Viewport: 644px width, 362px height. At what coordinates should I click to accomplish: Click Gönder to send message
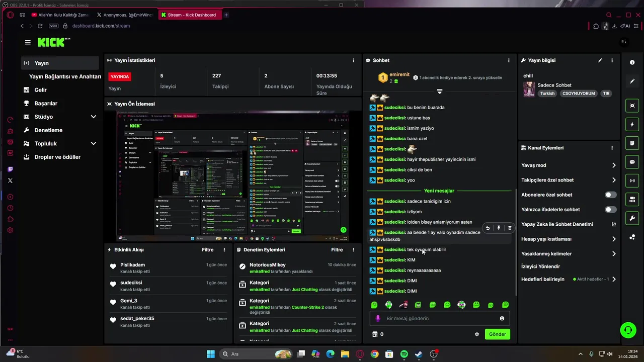pos(498,334)
